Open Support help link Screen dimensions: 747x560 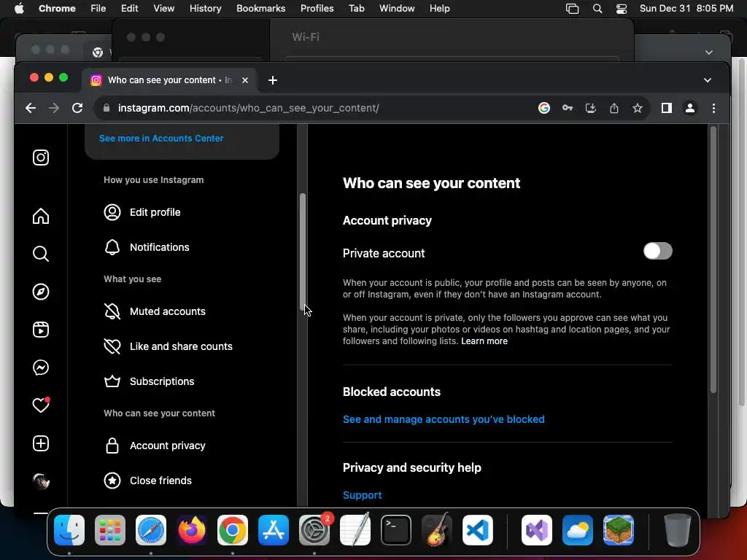(362, 495)
